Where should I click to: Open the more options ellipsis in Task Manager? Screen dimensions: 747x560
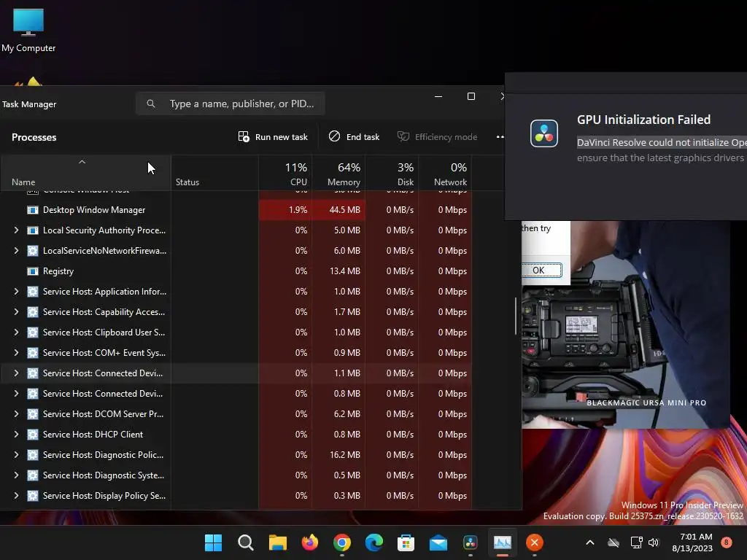tap(500, 137)
